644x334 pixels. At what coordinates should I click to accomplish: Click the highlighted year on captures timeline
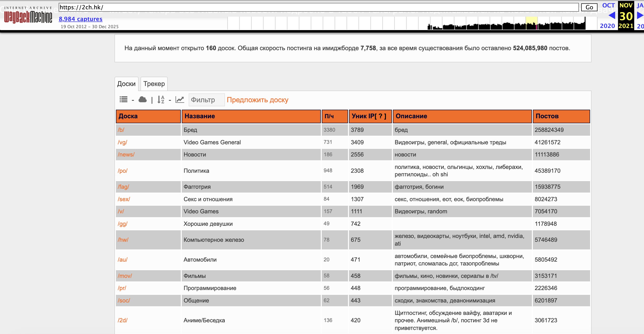click(x=531, y=23)
